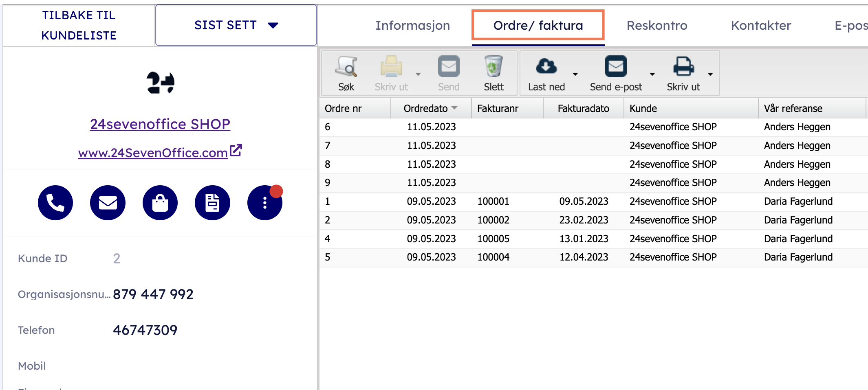868x390 pixels.
Task: Click the Slett trash icon
Action: point(493,67)
